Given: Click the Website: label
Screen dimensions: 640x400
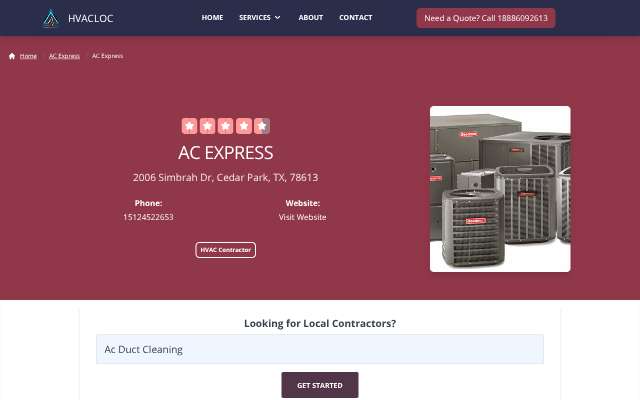Looking at the screenshot, I should click(302, 203).
